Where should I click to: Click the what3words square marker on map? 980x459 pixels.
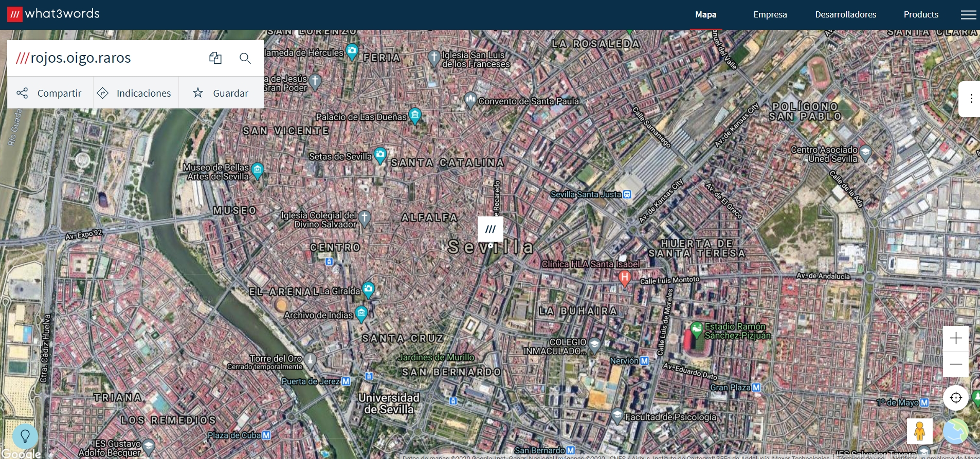pos(491,229)
